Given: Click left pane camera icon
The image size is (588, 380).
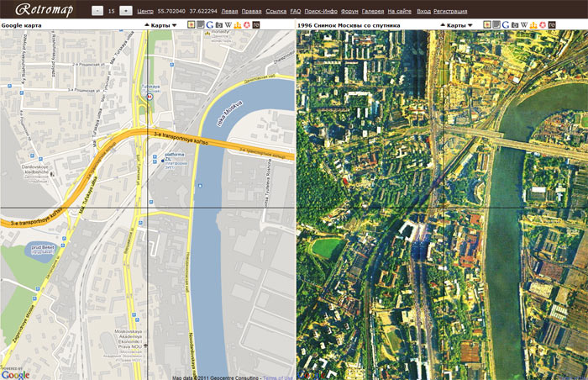Looking at the screenshot, I should (219, 24).
